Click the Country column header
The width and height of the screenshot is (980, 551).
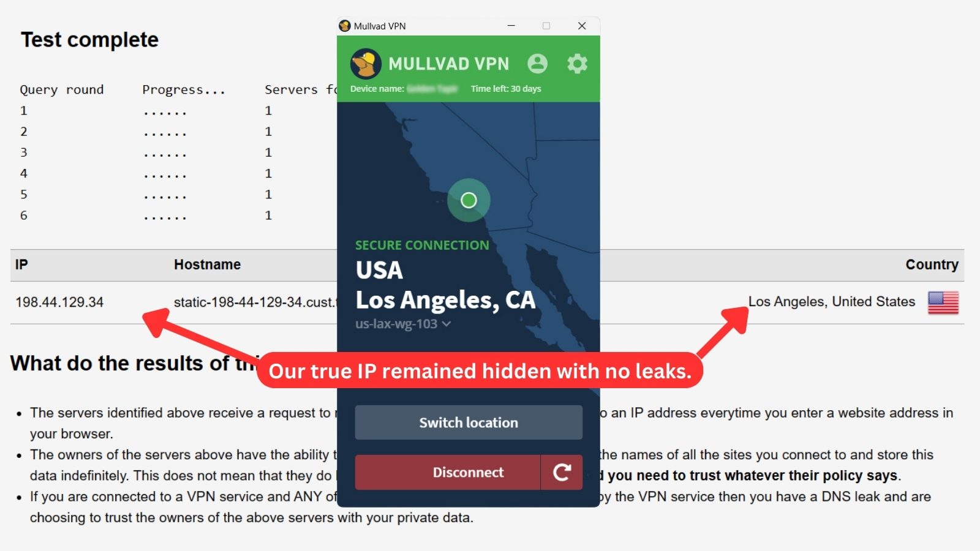(x=932, y=264)
